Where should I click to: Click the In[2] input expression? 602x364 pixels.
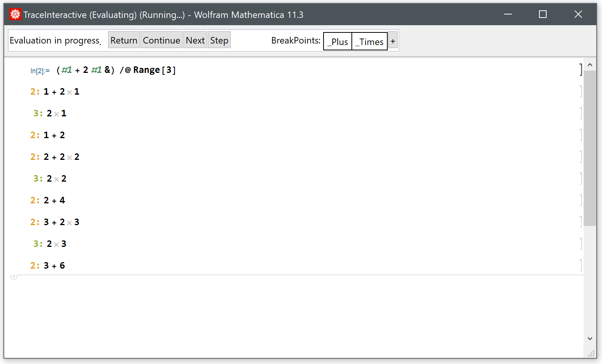coord(116,70)
